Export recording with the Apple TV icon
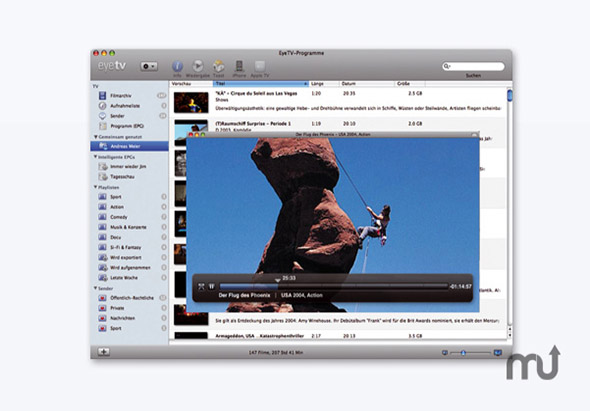Screen dimensions: 590x411 (x=260, y=66)
